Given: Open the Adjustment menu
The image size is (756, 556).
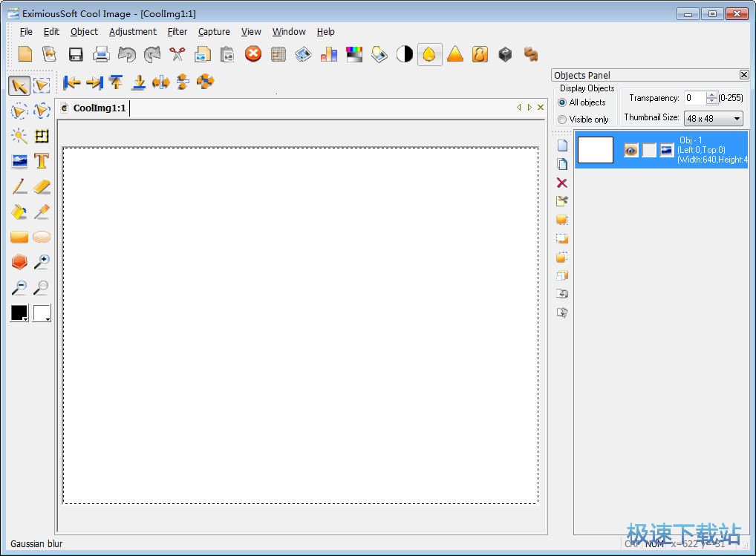Looking at the screenshot, I should pos(133,32).
